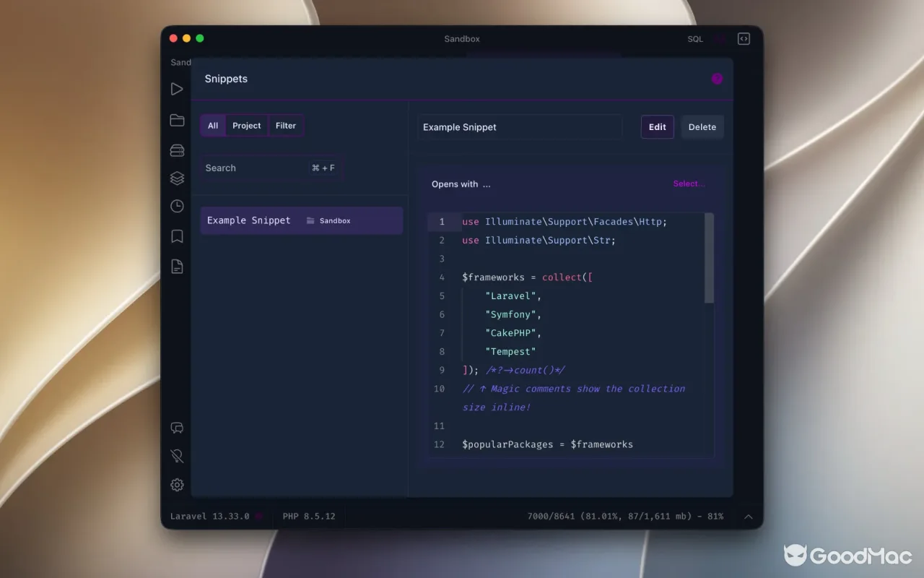
Task: Open the document file icon in the sidebar
Action: [x=177, y=267]
